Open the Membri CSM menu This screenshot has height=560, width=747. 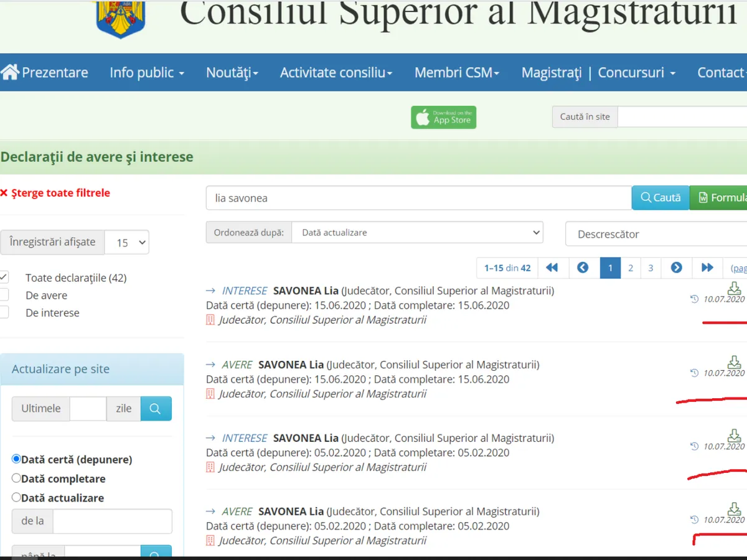pos(457,72)
